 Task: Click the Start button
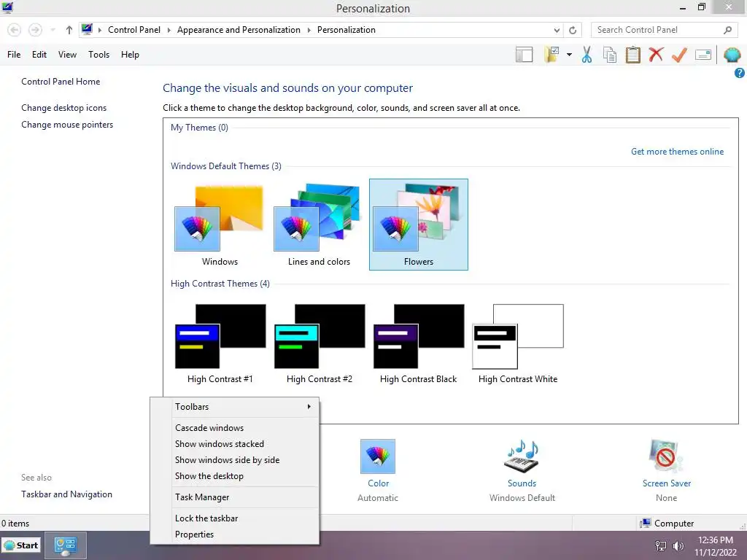click(x=21, y=545)
